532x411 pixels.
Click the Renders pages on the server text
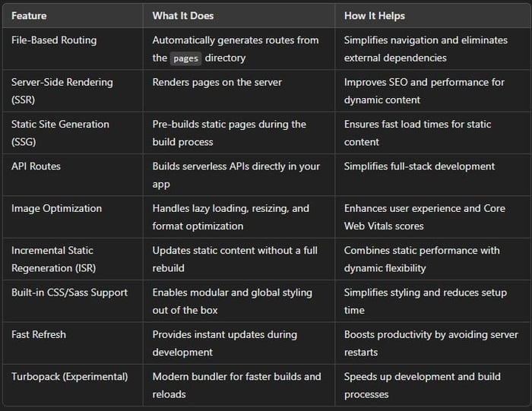(x=217, y=82)
